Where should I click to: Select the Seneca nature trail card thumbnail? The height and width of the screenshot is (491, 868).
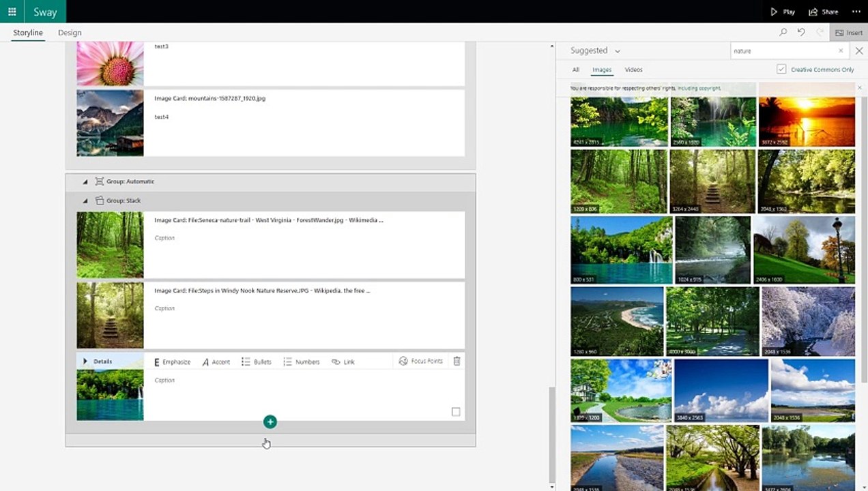coord(110,244)
